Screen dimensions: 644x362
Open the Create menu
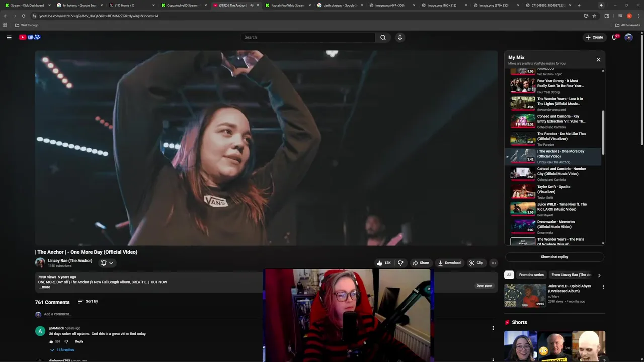(x=594, y=37)
